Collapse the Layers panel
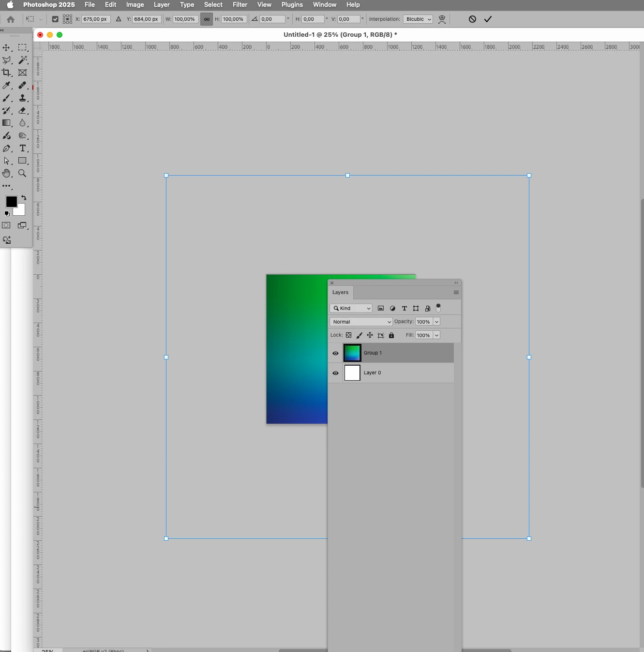This screenshot has height=652, width=644. coord(456,282)
